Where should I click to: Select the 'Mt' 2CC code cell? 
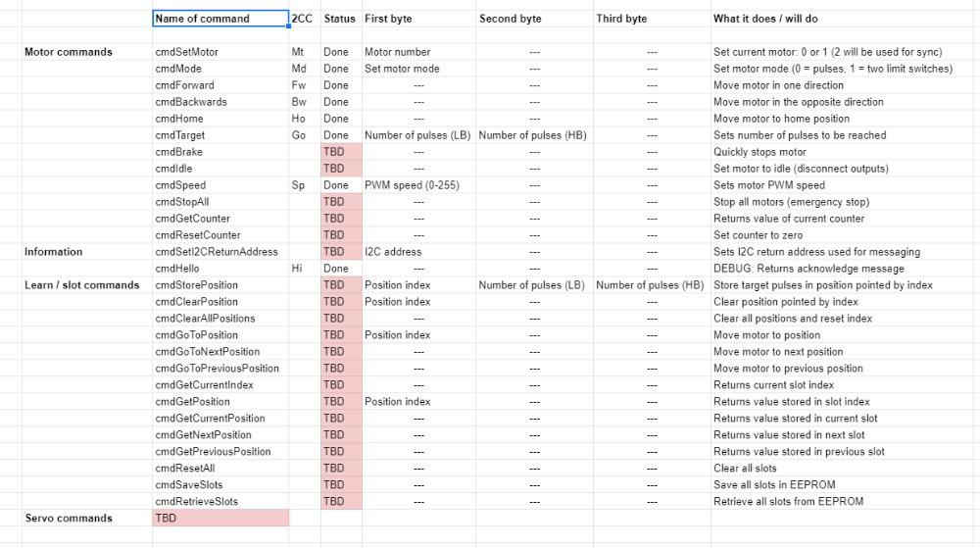[x=305, y=52]
